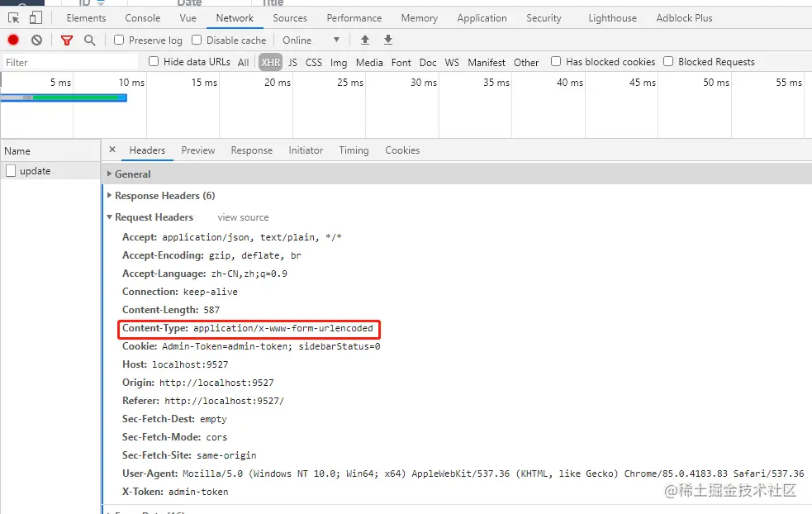
Task: Open the Initiator tab of request
Action: pos(306,150)
